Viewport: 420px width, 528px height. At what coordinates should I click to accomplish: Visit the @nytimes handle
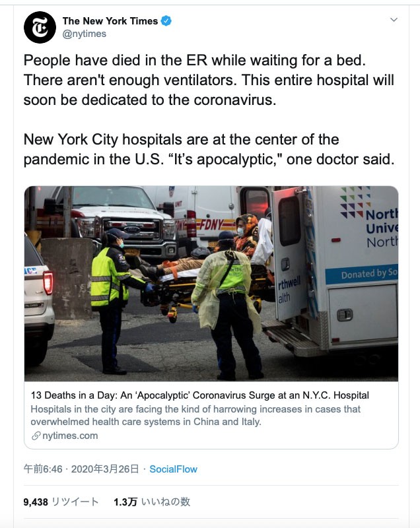pos(85,34)
